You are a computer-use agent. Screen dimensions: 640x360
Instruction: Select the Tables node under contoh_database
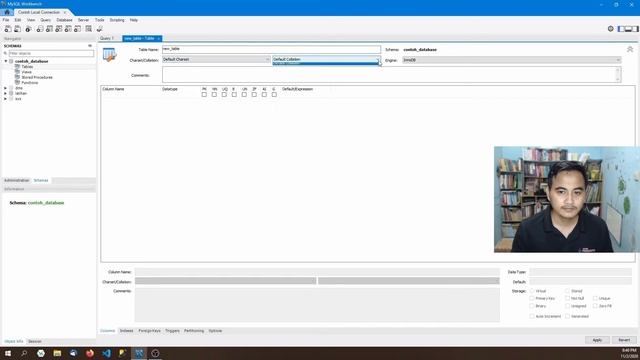[x=27, y=67]
